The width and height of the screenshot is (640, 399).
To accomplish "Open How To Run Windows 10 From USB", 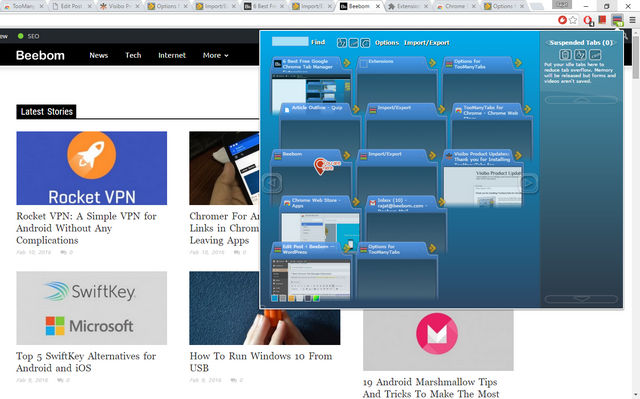I will tap(261, 362).
